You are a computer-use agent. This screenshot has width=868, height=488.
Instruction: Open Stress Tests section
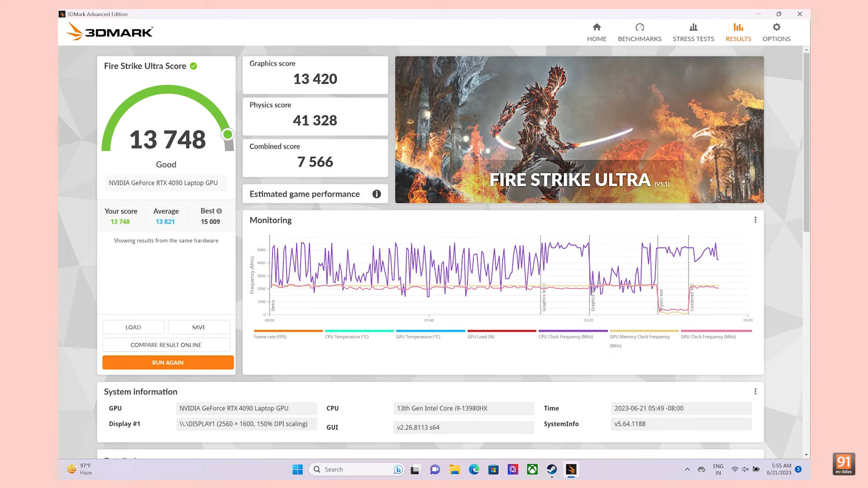point(693,33)
